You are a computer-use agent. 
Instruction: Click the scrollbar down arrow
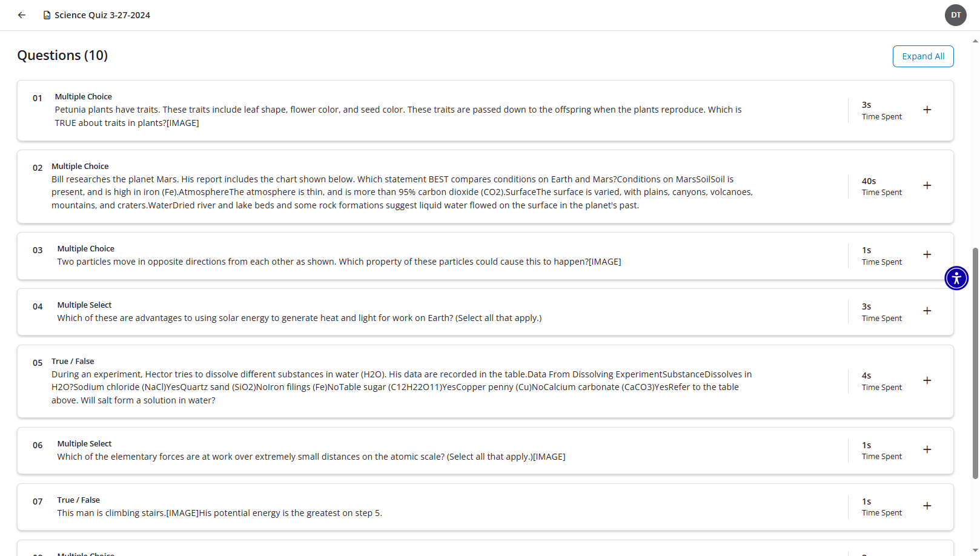point(974,548)
